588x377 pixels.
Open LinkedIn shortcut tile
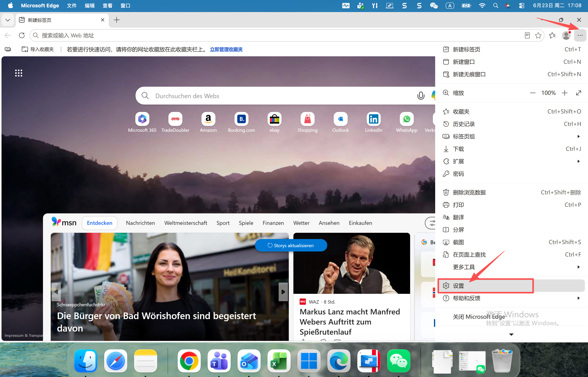point(374,122)
